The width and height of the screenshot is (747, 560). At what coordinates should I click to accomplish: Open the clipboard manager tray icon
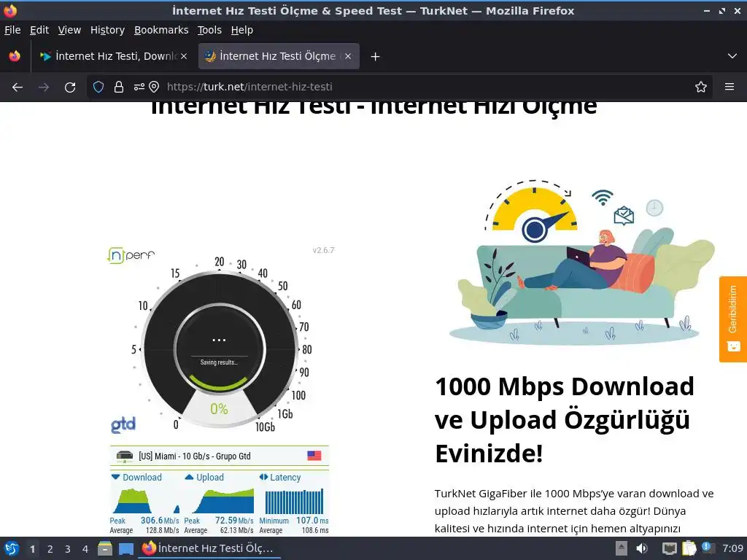click(x=689, y=548)
